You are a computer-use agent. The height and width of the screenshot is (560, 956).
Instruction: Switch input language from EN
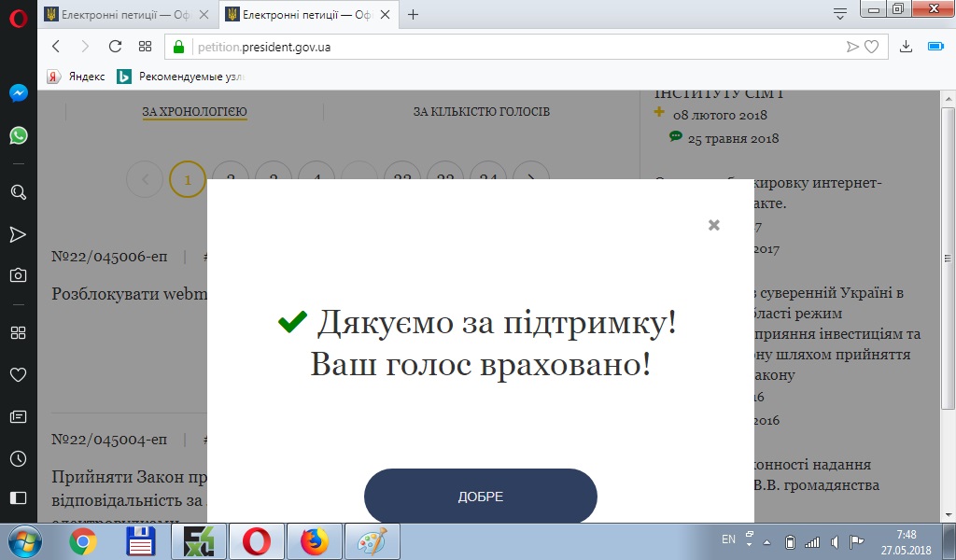(x=728, y=539)
